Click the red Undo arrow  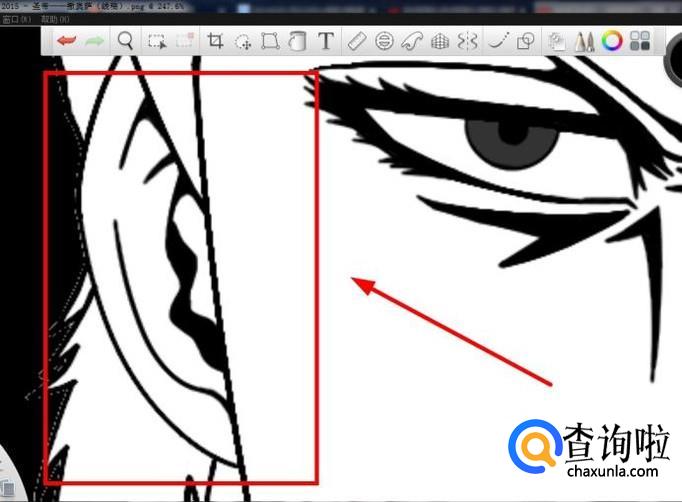[67, 41]
